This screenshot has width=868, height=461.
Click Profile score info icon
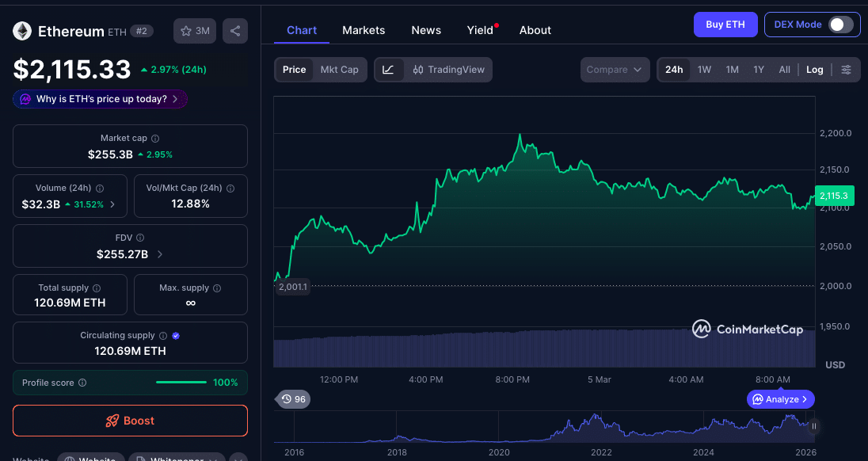[82, 383]
